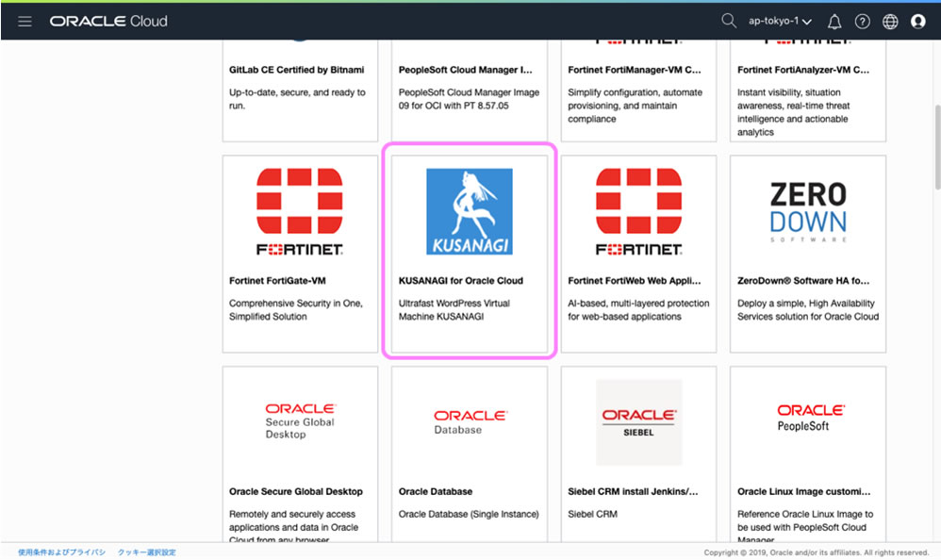
Task: Open the hamburger navigation menu
Action: [25, 21]
